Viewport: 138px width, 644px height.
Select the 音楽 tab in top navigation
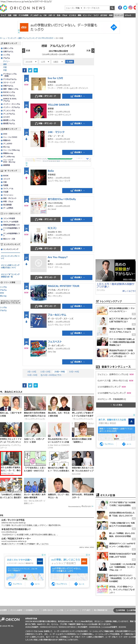click(15, 15)
